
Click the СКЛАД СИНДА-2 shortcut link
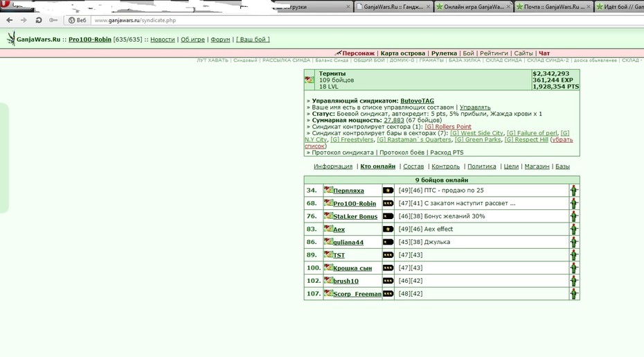548,60
